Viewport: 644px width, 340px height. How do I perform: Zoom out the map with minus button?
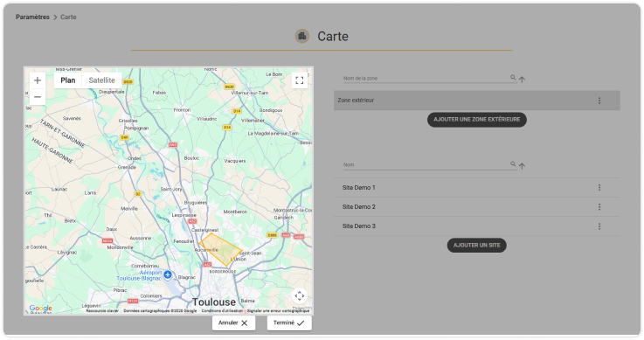(x=38, y=97)
